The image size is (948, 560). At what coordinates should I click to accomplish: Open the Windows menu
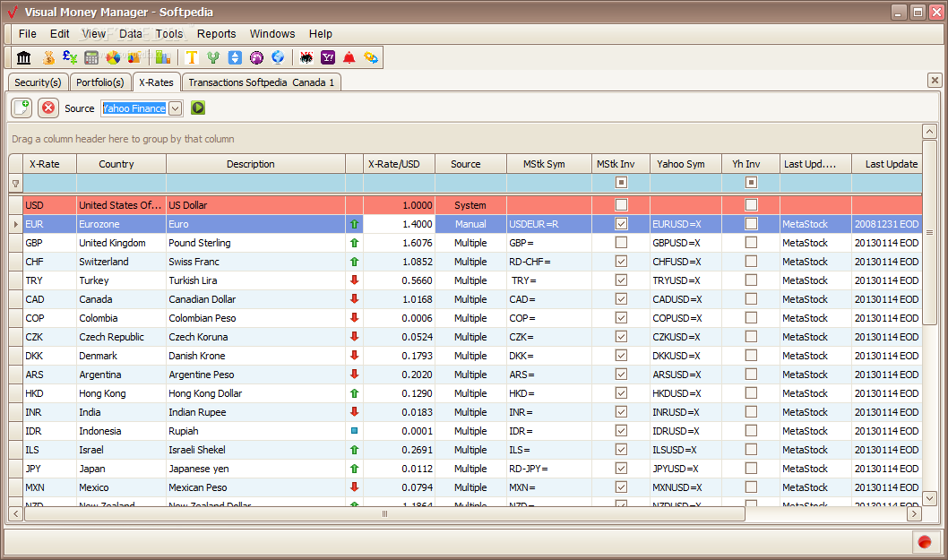[272, 34]
